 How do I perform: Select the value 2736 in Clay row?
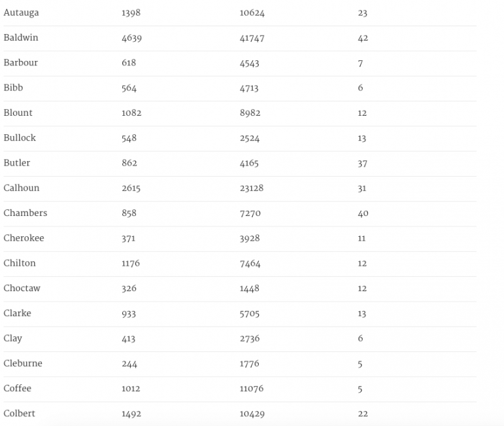pos(250,339)
